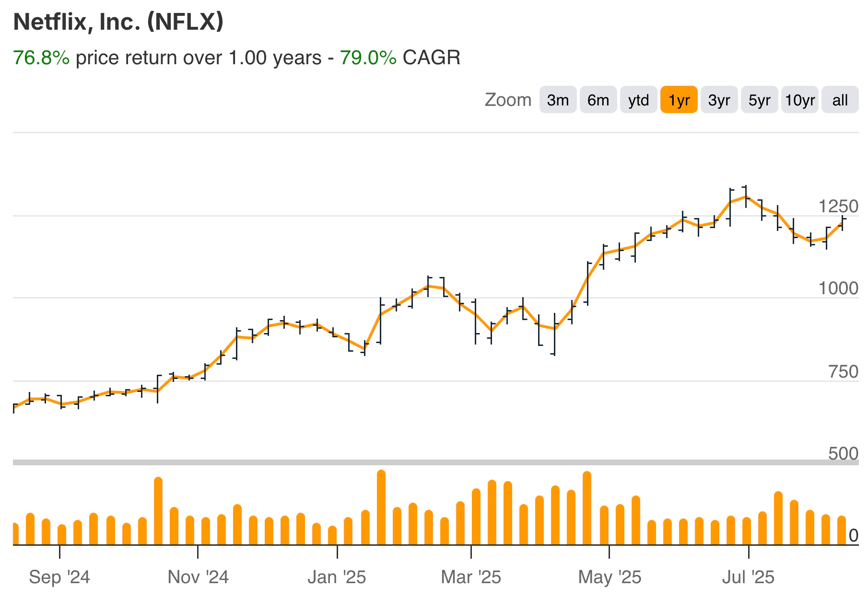Click the price peak near July 2025
This screenshot has width=868, height=598.
coord(746,196)
